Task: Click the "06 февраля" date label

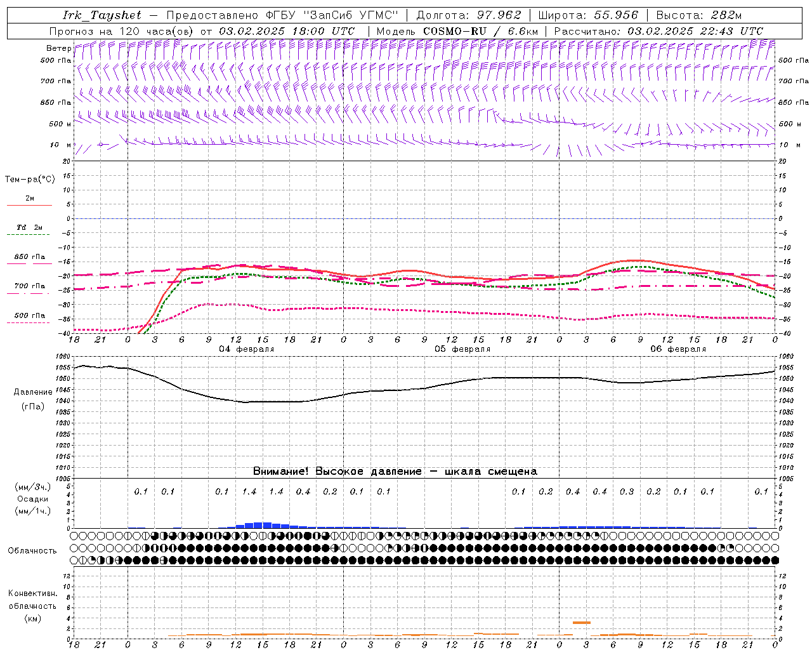Action: tap(678, 349)
